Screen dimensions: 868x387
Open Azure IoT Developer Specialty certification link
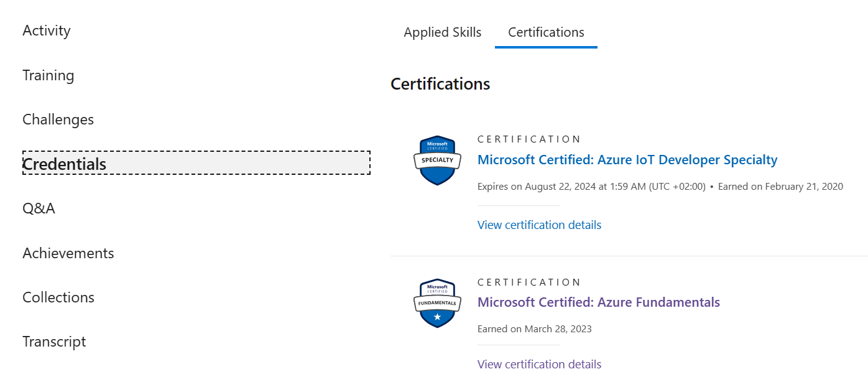[x=627, y=160]
